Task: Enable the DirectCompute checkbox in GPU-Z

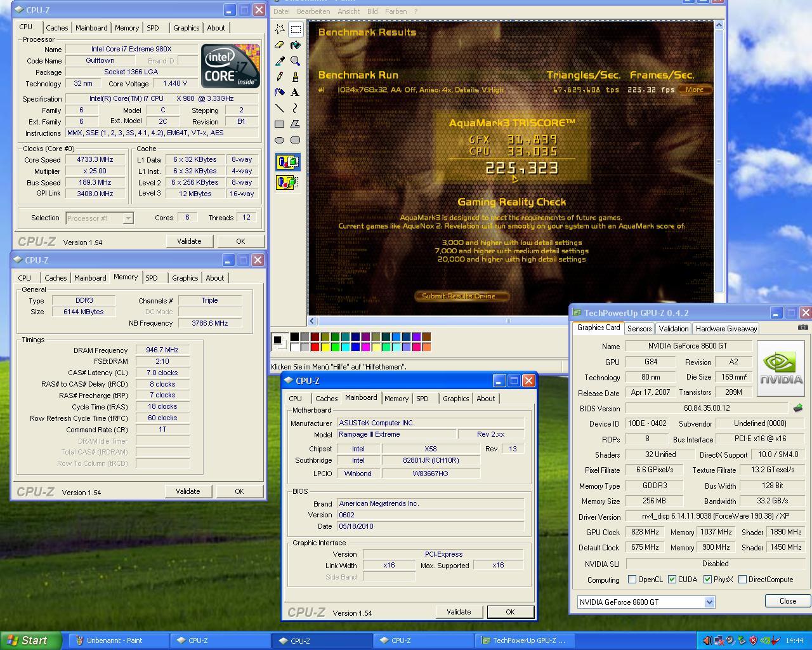Action: (742, 580)
